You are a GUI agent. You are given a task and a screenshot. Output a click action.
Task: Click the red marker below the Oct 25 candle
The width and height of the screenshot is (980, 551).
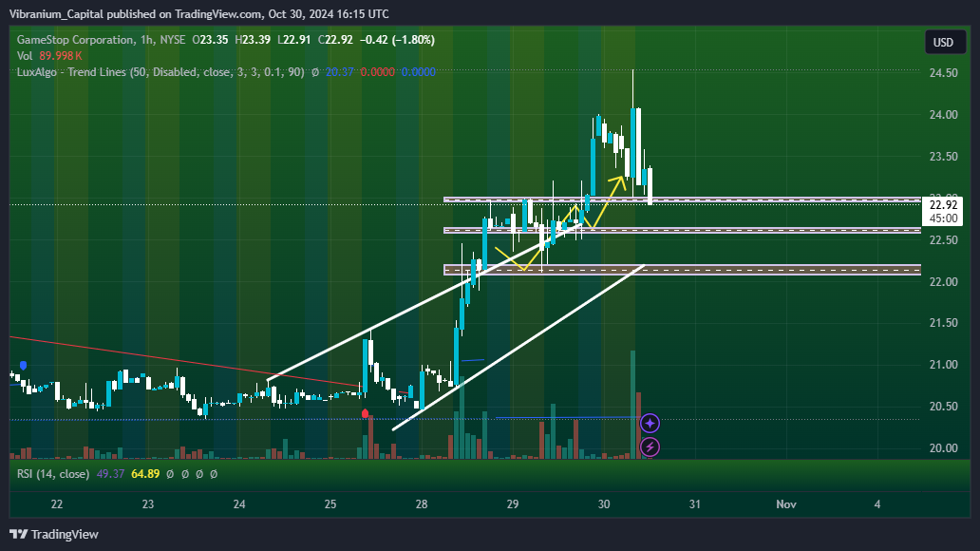pyautogui.click(x=365, y=413)
